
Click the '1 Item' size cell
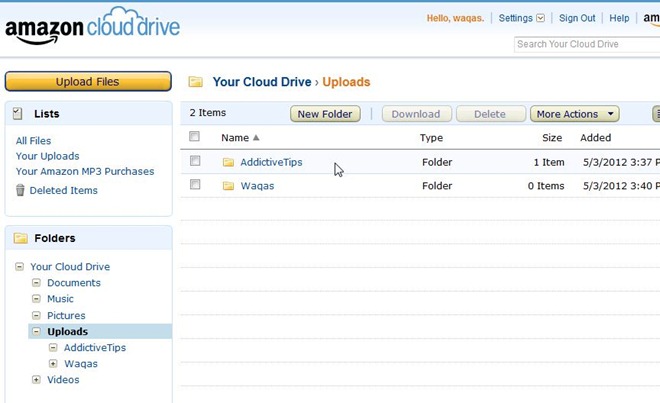click(549, 162)
